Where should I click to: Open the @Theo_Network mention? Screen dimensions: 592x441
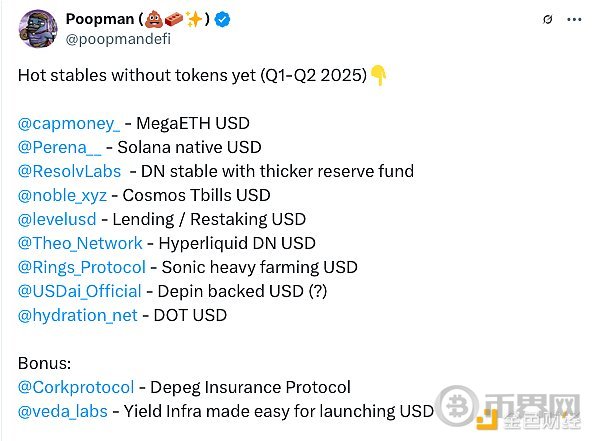click(x=80, y=244)
